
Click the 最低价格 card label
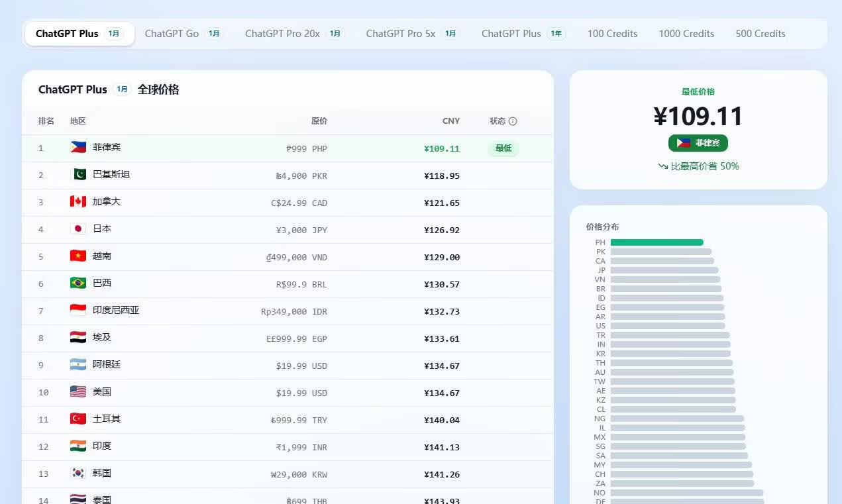698,91
